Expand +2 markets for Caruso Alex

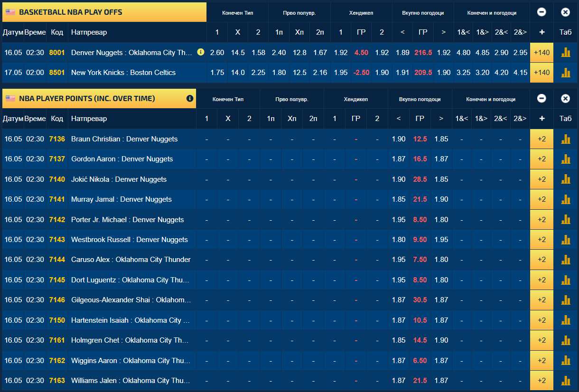pos(542,260)
